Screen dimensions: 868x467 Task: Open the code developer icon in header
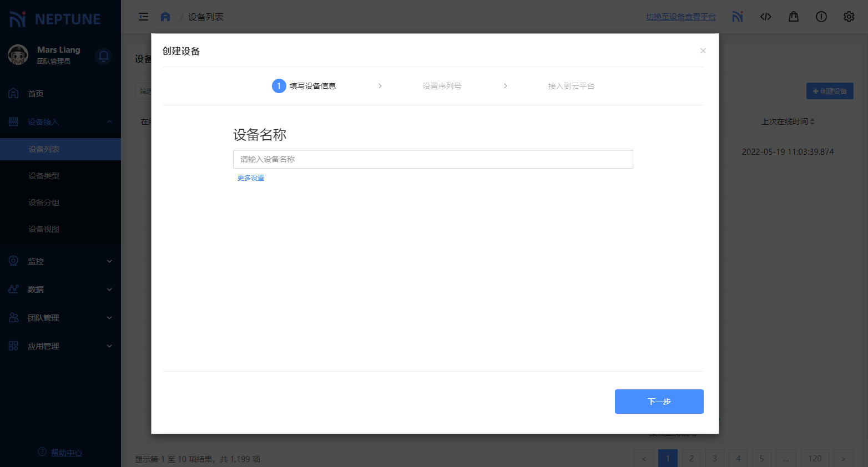pos(765,17)
